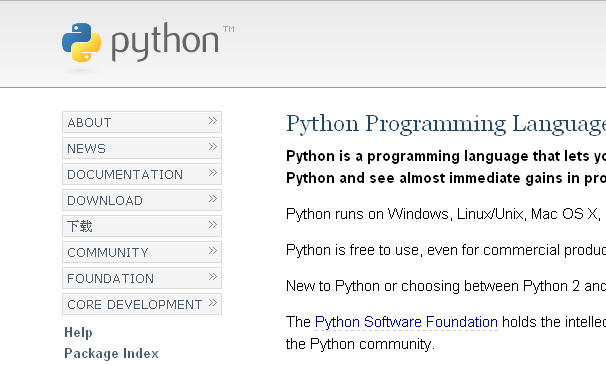This screenshot has height=365, width=606.
Task: Expand the FOUNDATION chevron arrow
Action: click(213, 276)
